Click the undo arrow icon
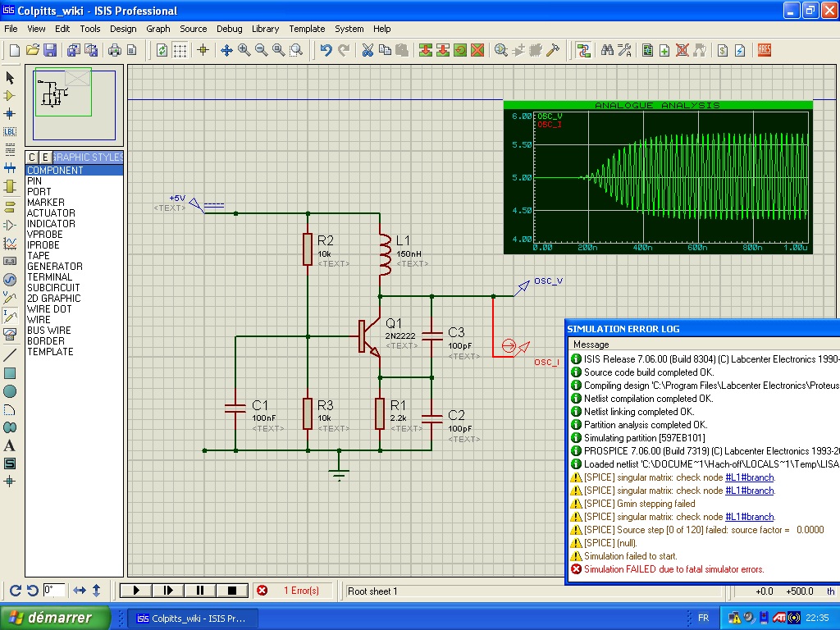Screen dimensions: 840x630 (326, 50)
